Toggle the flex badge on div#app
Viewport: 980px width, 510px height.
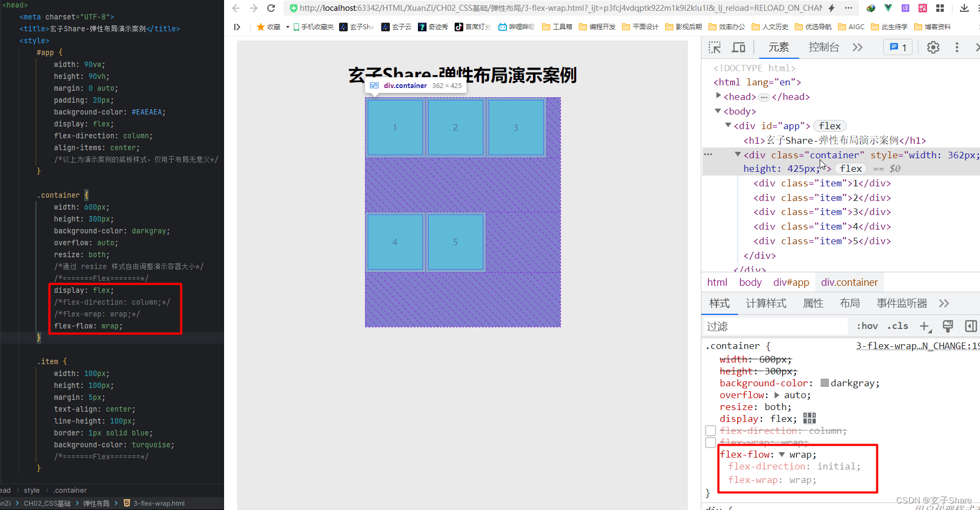pos(830,126)
